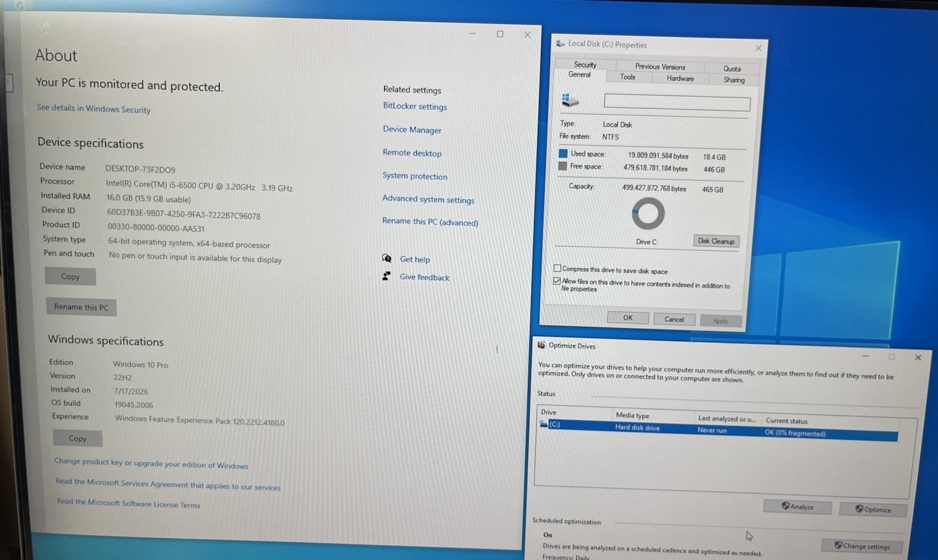Click the blue Used space swatch

tap(563, 154)
